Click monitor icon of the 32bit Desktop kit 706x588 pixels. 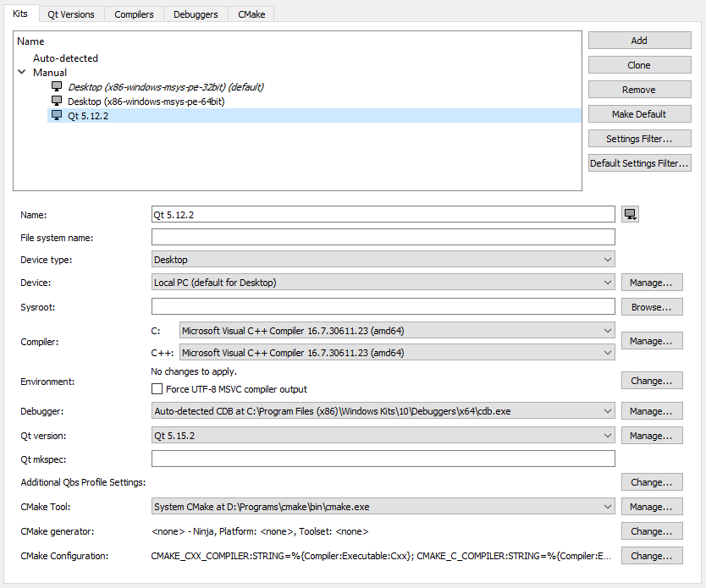click(x=57, y=86)
